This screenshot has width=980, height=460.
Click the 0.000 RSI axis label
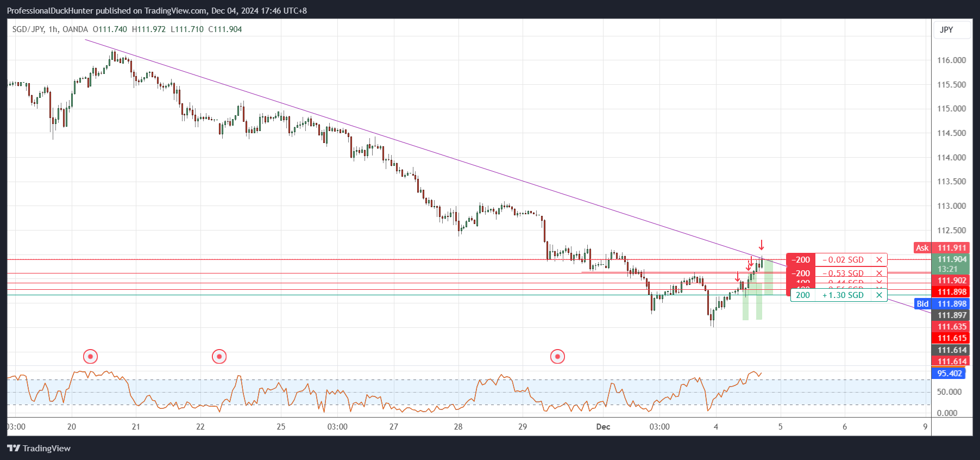click(x=947, y=413)
